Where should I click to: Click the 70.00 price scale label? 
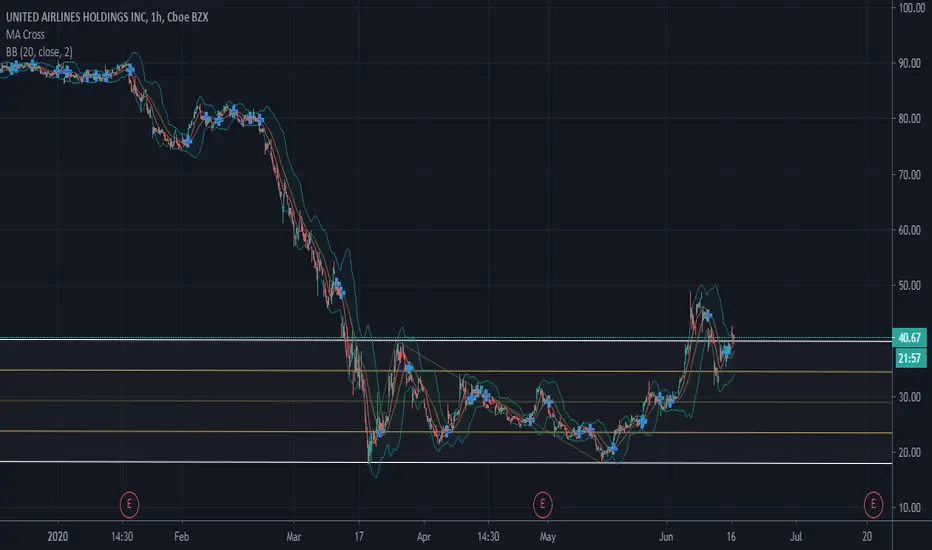click(909, 174)
